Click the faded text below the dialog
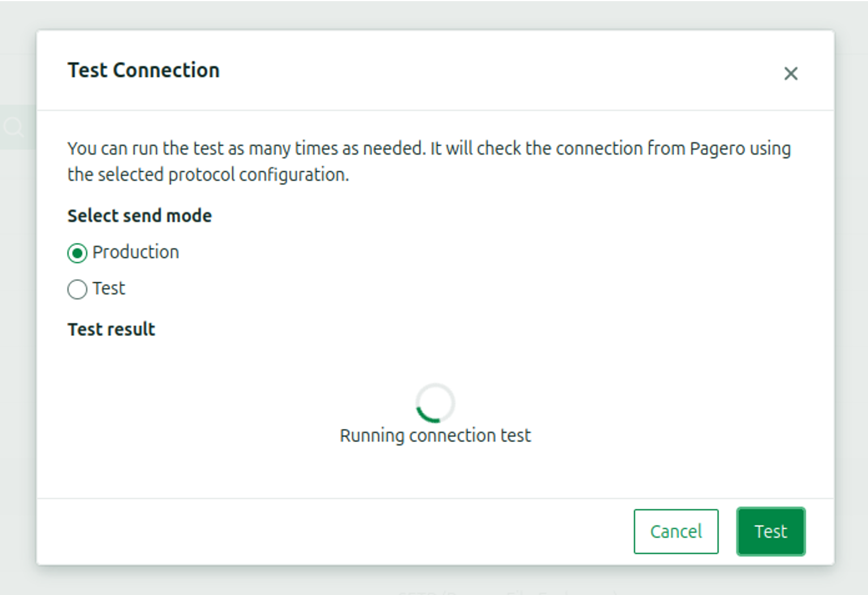This screenshot has width=868, height=595. [507, 592]
